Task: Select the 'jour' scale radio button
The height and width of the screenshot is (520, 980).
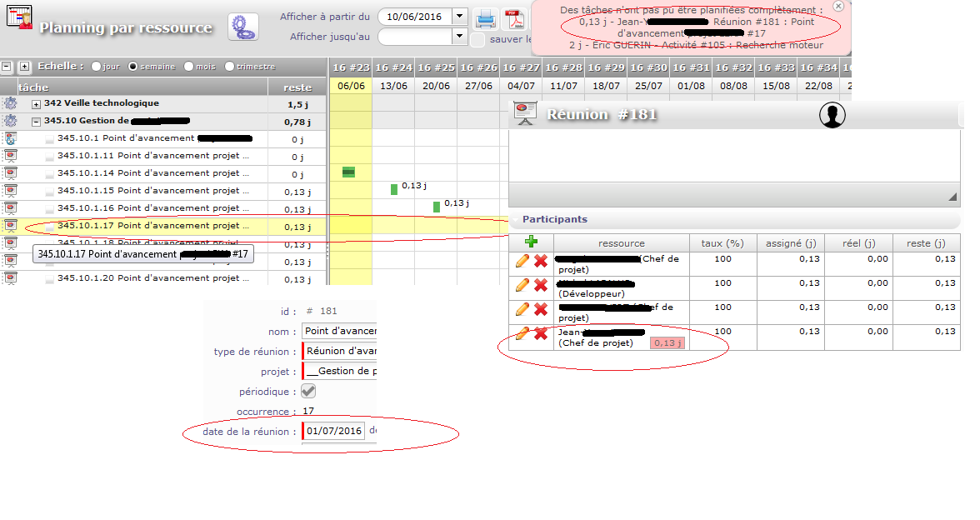Action: point(97,67)
